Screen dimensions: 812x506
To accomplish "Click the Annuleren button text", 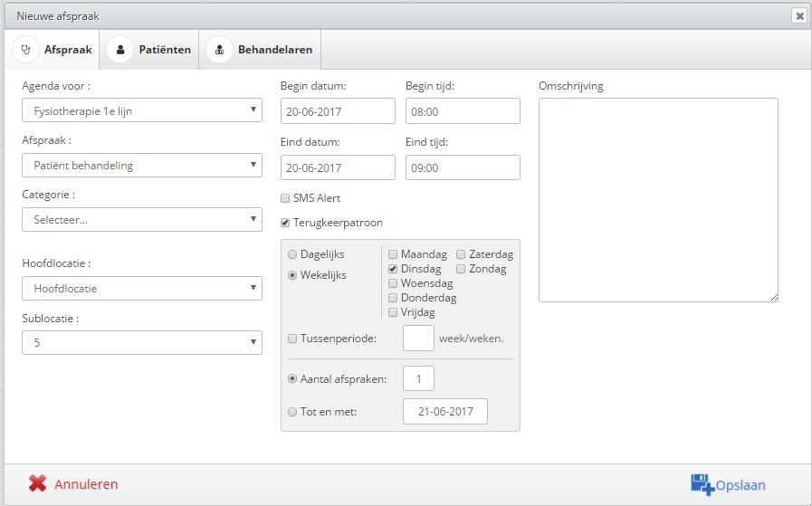I will coord(86,484).
